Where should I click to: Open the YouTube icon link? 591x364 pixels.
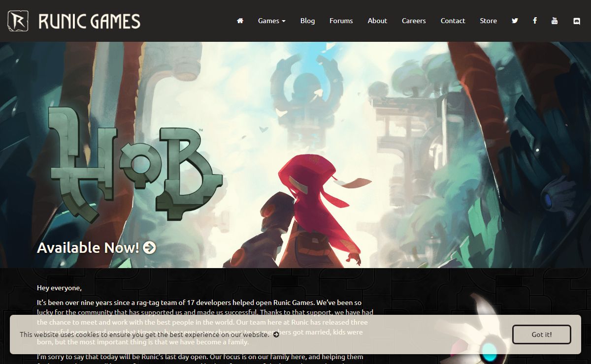coord(555,21)
